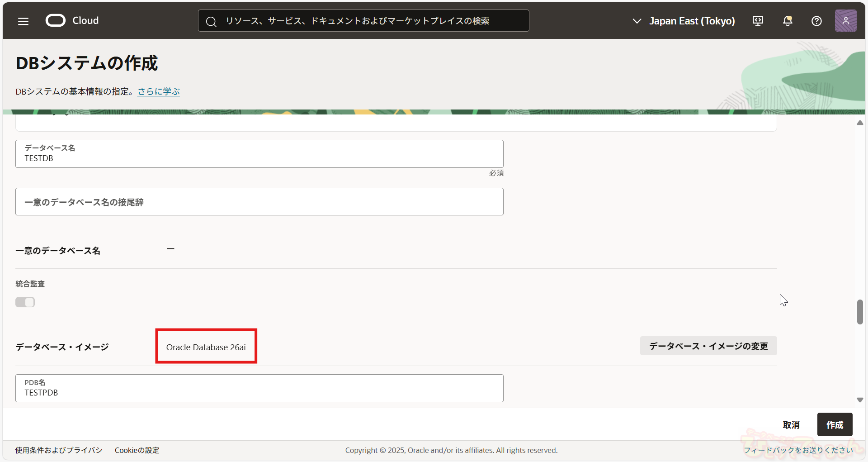Click the scroll down arrow
Image resolution: width=868 pixels, height=462 pixels.
(x=860, y=400)
